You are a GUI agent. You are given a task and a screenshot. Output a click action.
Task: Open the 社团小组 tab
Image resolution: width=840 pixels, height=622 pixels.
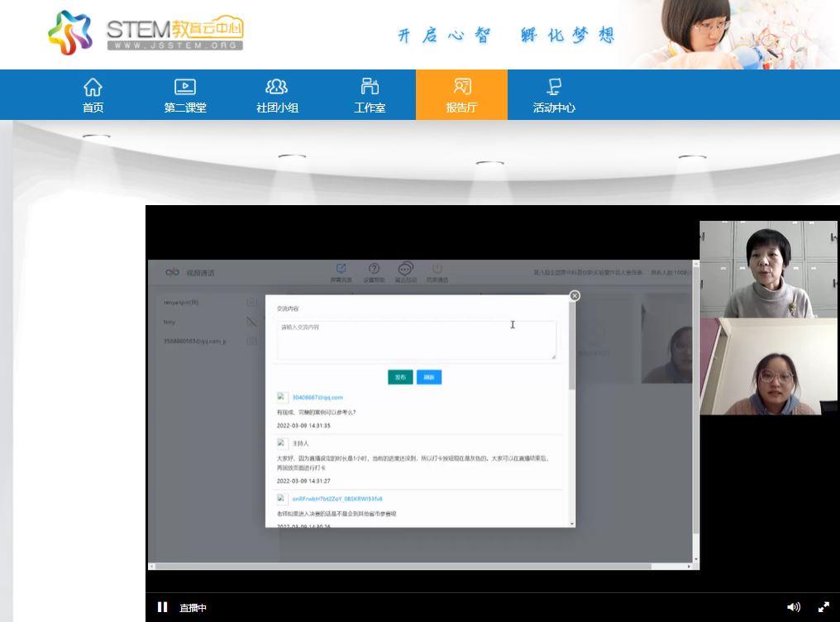277,95
